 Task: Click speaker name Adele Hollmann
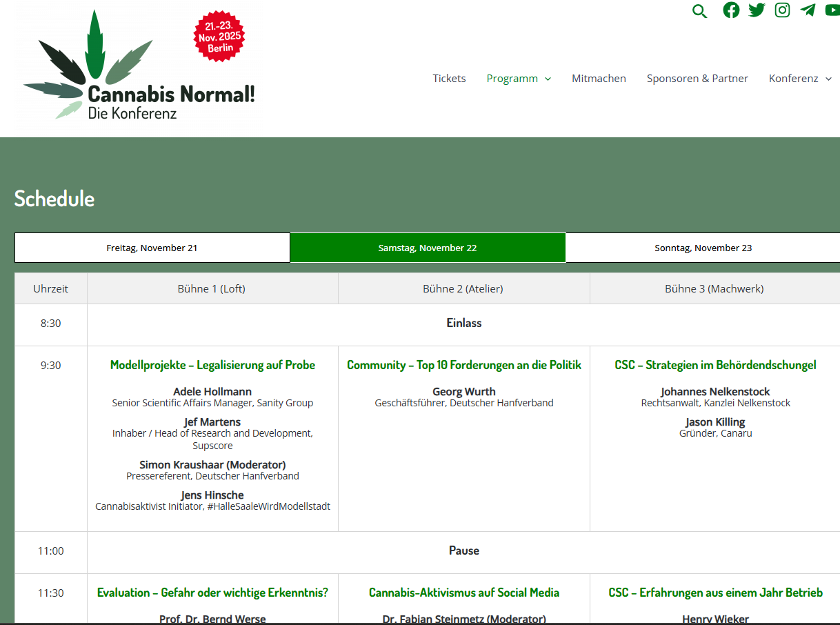pyautogui.click(x=212, y=392)
